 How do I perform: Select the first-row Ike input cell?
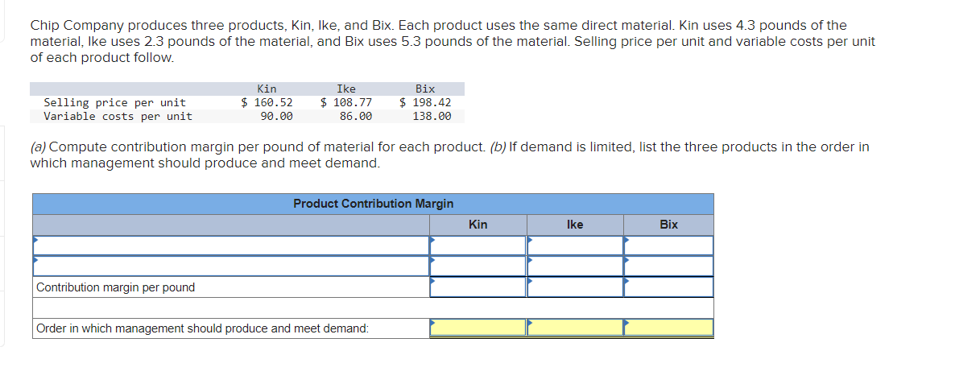[575, 246]
